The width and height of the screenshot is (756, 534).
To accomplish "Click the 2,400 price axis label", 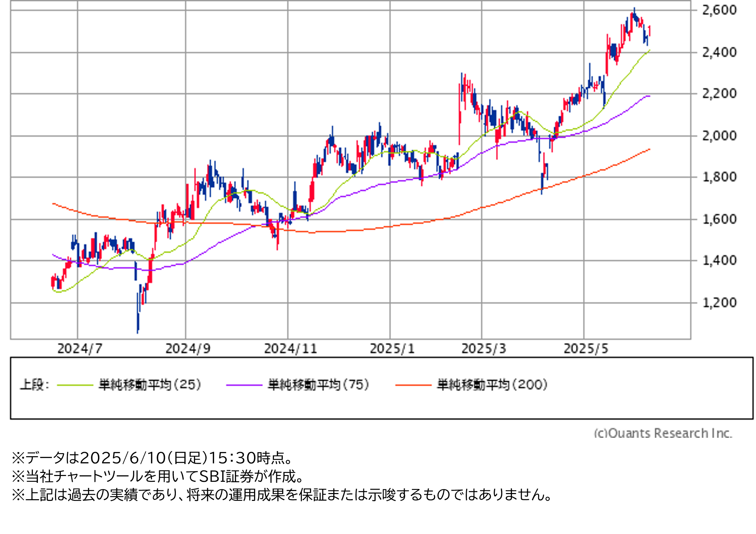I will pyautogui.click(x=719, y=53).
